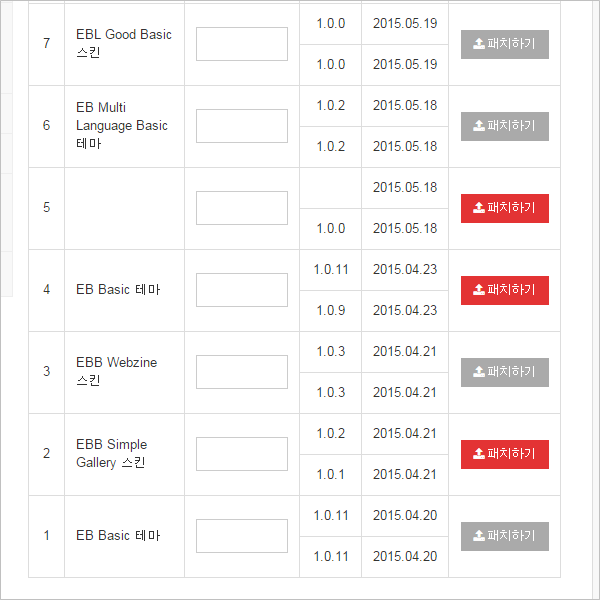Click upload icon on EBB Webzine patch button
The height and width of the screenshot is (600, 600).
479,372
